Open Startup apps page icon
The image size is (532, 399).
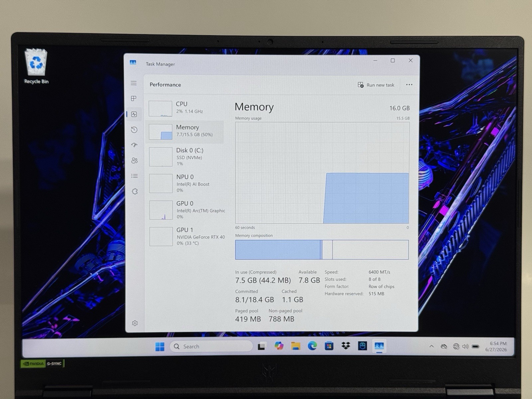[x=134, y=145]
